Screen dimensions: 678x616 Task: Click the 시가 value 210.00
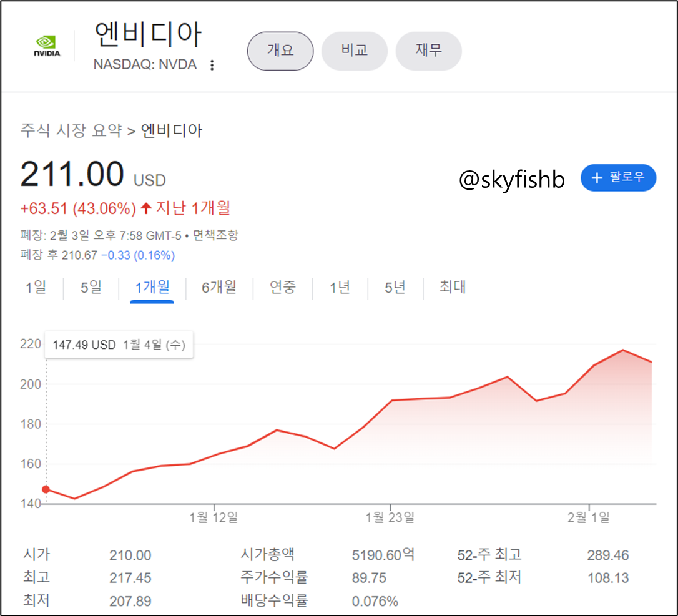pos(130,555)
